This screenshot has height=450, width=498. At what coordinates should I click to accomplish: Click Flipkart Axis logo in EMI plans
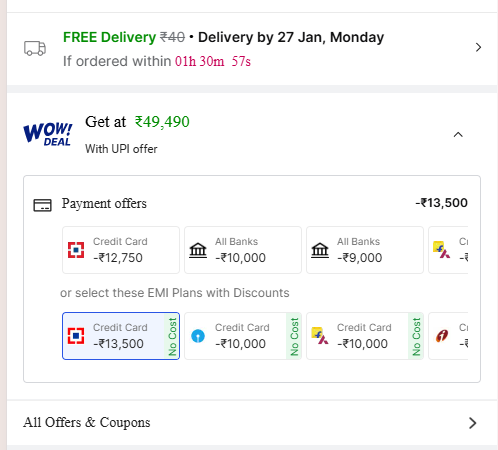tap(320, 336)
